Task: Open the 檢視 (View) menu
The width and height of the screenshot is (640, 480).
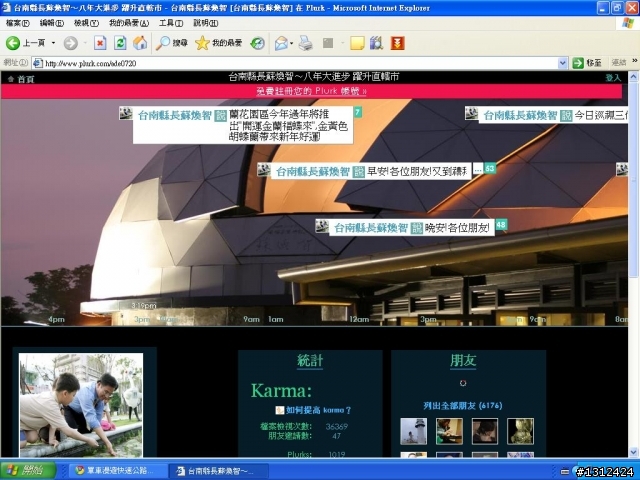Action: [x=86, y=23]
